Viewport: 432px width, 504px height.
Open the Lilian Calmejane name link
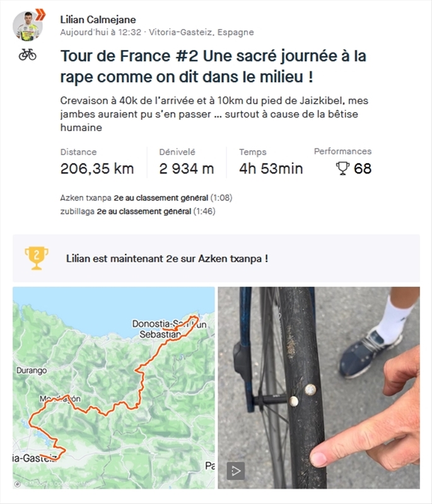98,20
